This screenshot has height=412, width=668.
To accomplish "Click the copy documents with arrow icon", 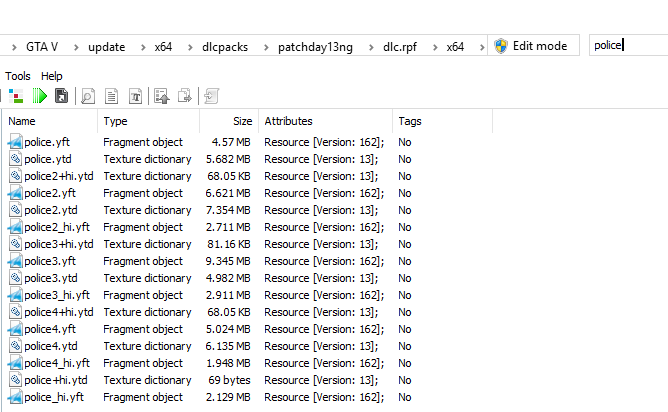I will (x=185, y=96).
